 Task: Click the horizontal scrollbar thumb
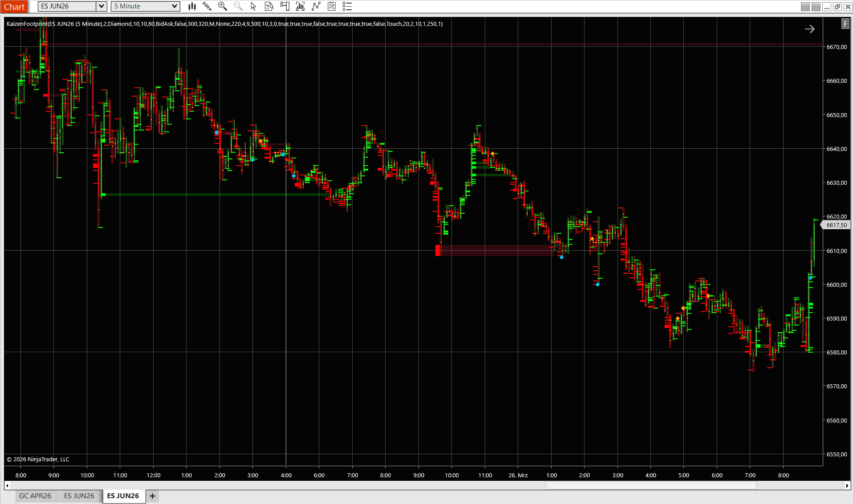click(x=651, y=485)
